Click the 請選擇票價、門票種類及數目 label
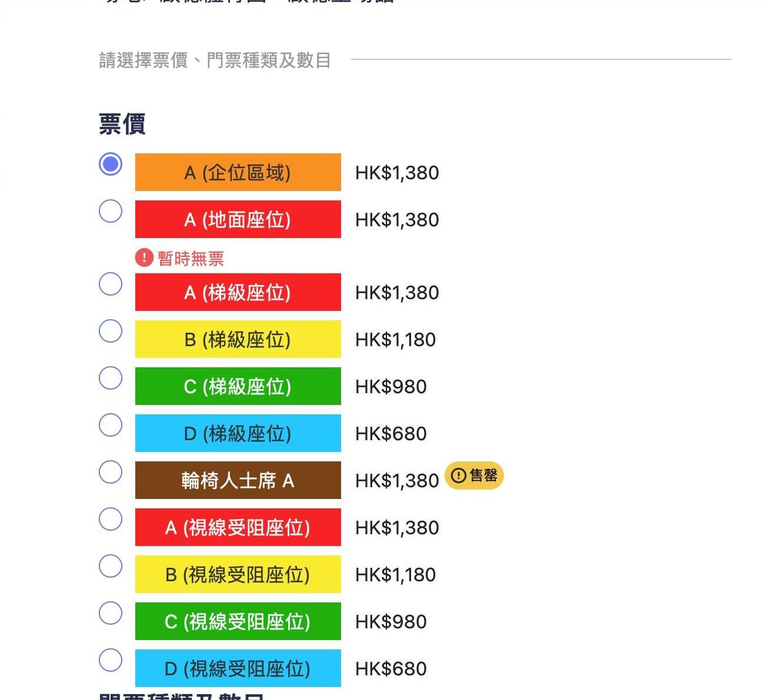The image size is (771, 700). point(215,61)
